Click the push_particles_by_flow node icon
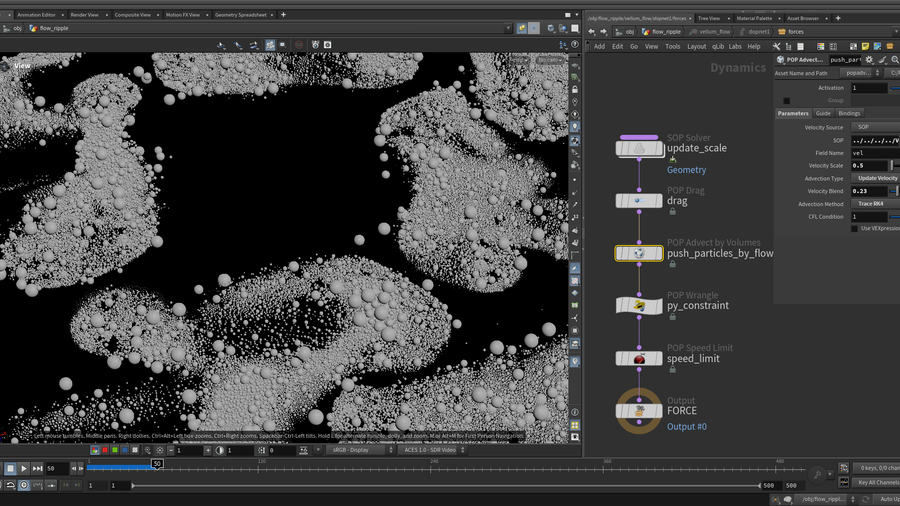 639,254
